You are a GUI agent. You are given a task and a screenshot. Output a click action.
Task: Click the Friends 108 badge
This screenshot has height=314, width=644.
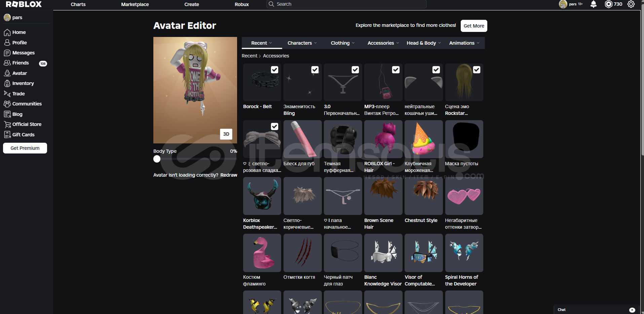(x=43, y=63)
